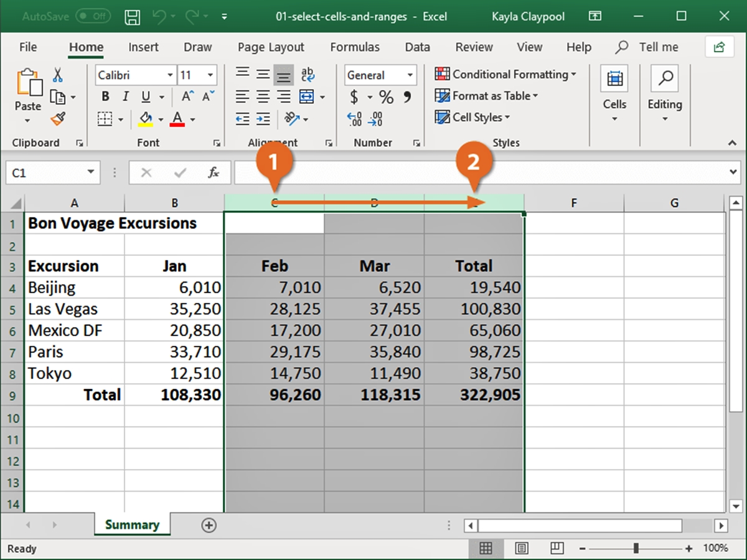Click the zoom slider handle
Image resolution: width=747 pixels, height=560 pixels.
pos(636,548)
